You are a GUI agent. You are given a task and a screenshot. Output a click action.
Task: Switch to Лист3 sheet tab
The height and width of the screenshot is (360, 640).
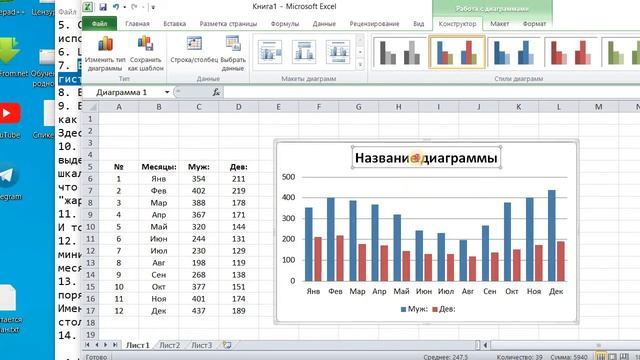202,345
